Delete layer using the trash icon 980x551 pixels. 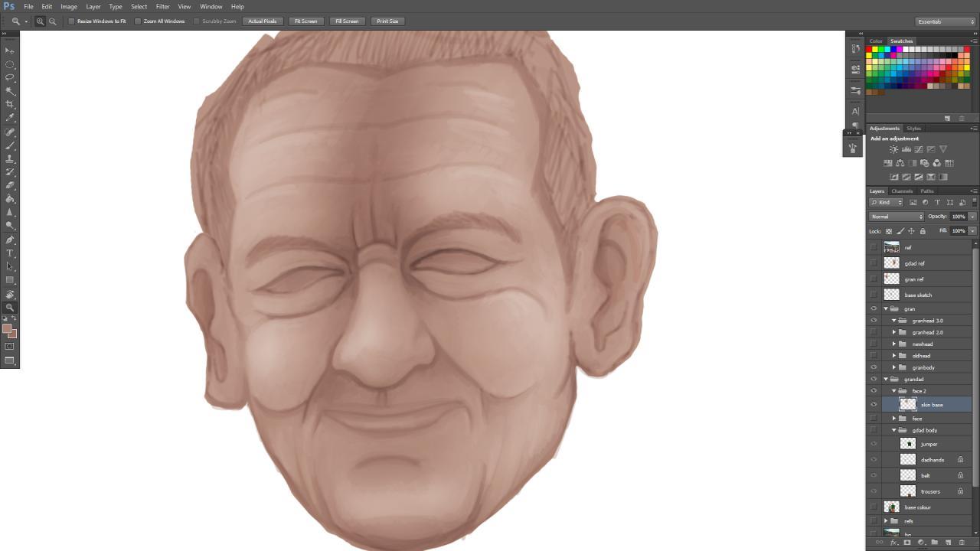[962, 543]
